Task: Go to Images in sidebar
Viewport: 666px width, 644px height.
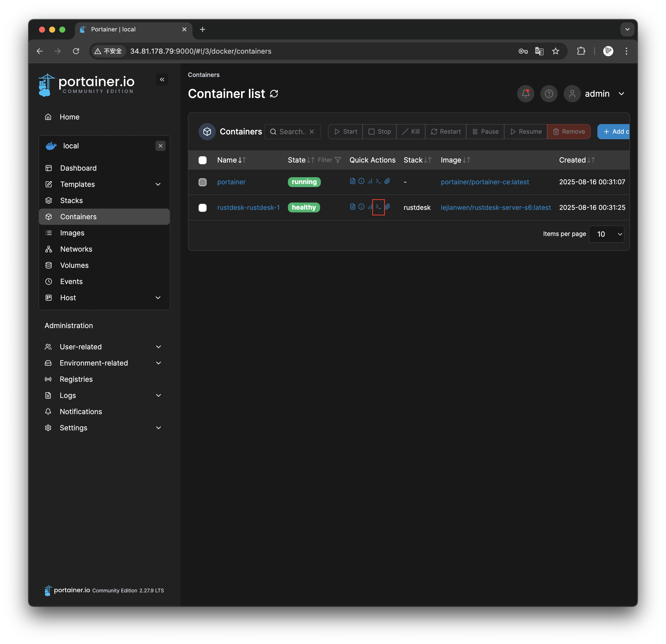Action: [72, 233]
